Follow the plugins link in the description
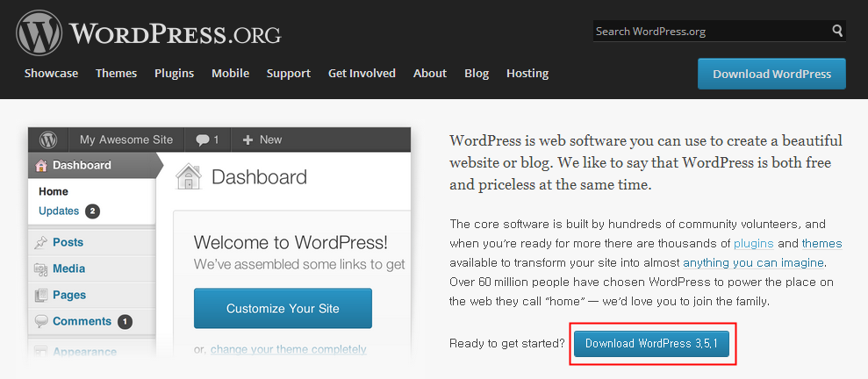 pyautogui.click(x=753, y=243)
